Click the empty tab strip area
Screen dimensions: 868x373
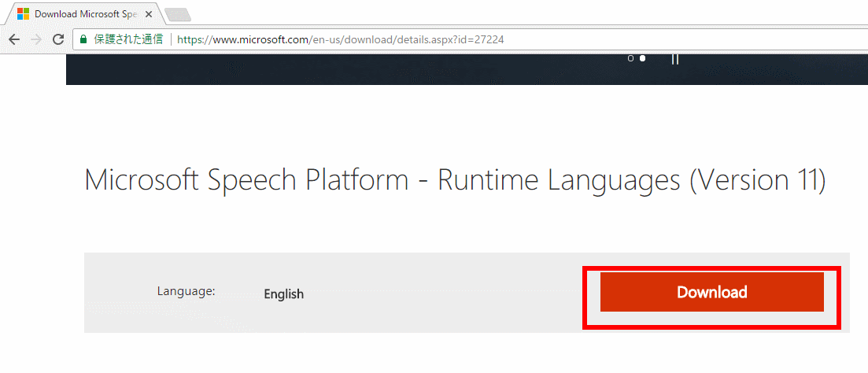[512, 13]
